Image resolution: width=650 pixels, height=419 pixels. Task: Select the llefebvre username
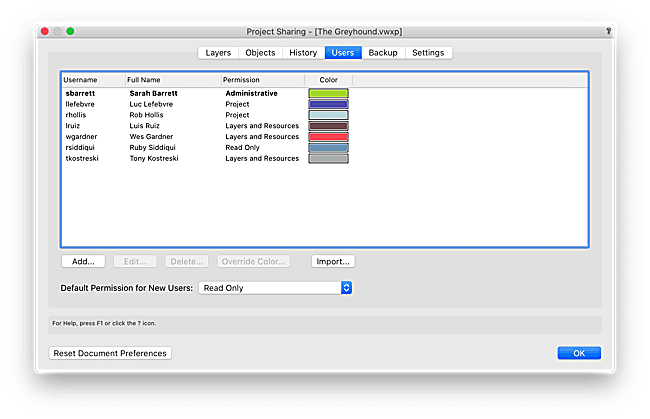[80, 104]
